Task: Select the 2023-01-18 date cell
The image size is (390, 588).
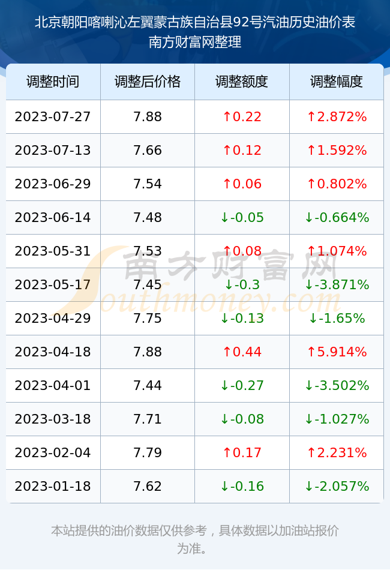Action: (x=53, y=487)
